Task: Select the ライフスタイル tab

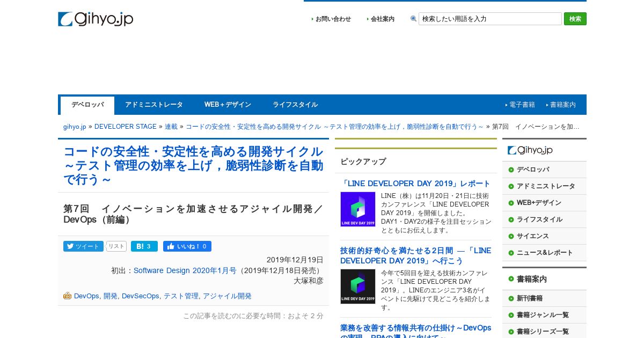Action: click(295, 105)
